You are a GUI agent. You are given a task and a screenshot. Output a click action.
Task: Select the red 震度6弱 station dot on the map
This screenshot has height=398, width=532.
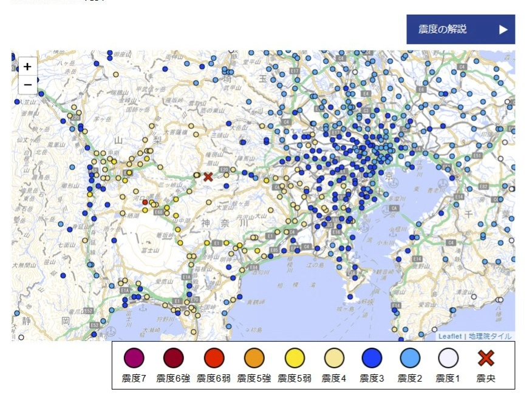pos(145,203)
